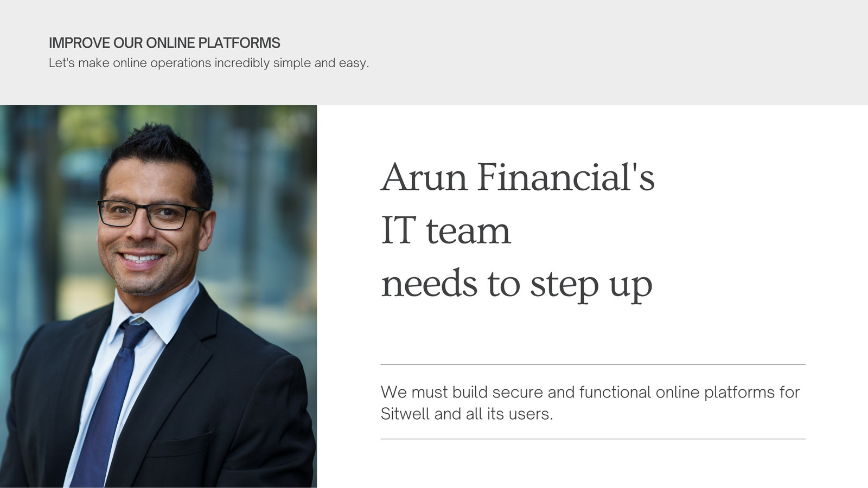Click the divider line below the body text
868x488 pixels.
pos(593,439)
